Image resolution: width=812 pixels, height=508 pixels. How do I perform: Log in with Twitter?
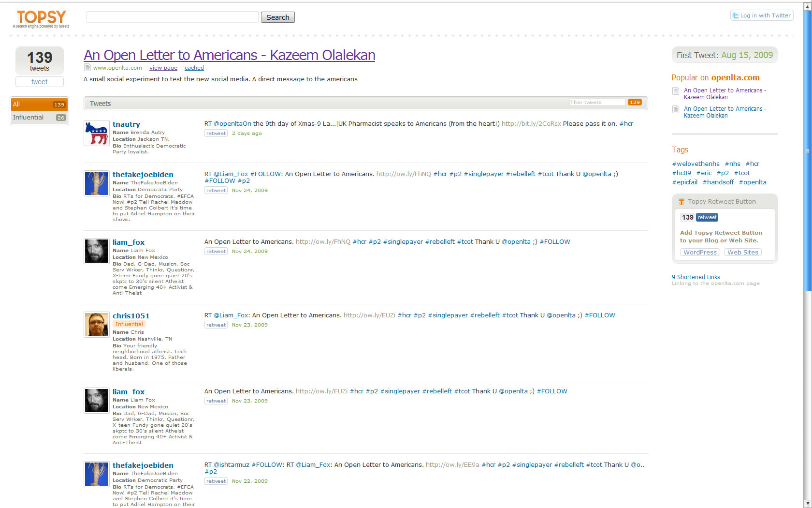point(762,15)
